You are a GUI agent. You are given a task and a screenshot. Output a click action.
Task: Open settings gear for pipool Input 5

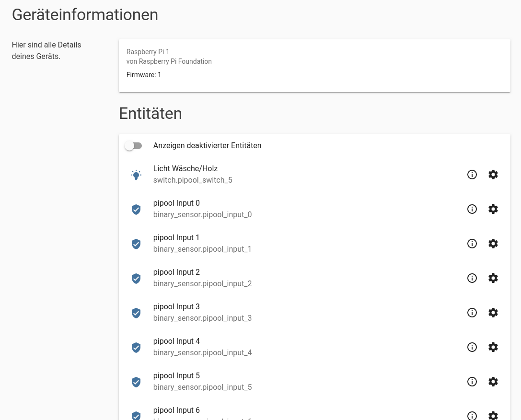pos(493,382)
